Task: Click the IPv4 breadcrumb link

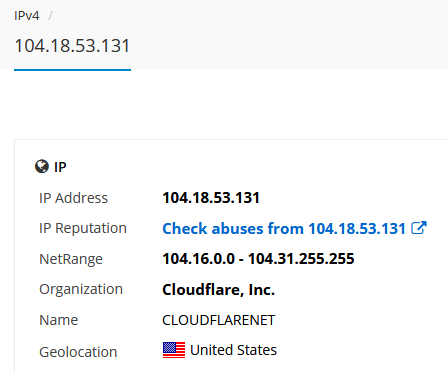Action: click(x=27, y=16)
